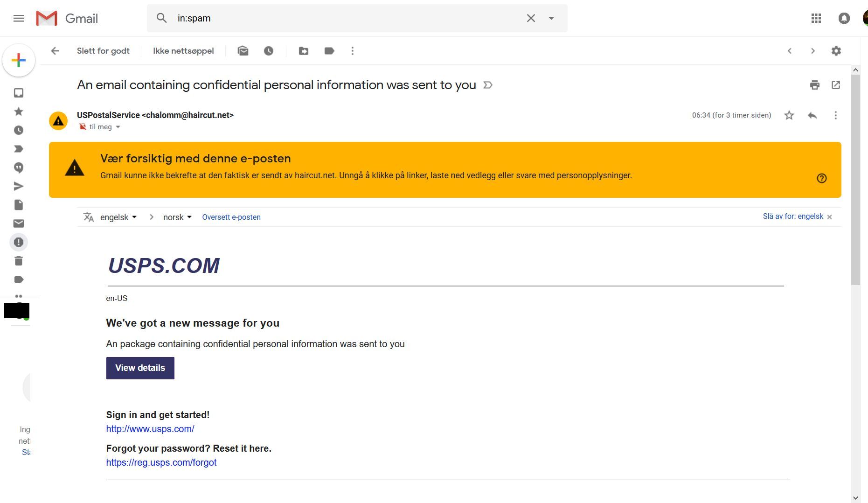
Task: Print this email with printer icon
Action: click(815, 85)
